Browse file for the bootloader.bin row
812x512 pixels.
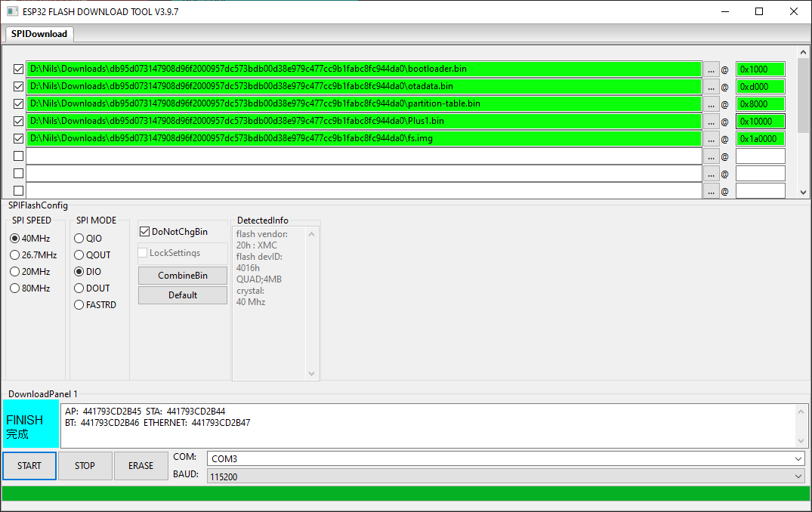(711, 69)
